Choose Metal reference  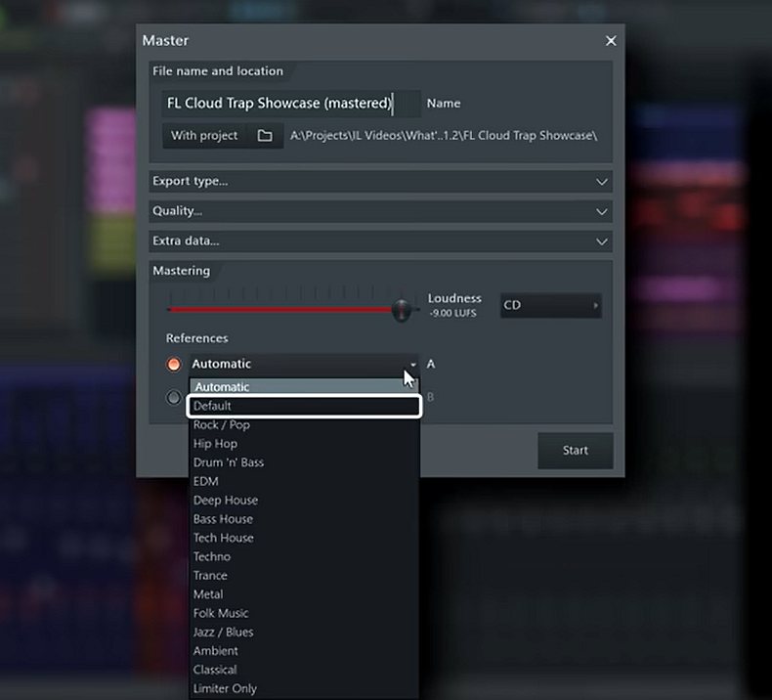click(304, 594)
